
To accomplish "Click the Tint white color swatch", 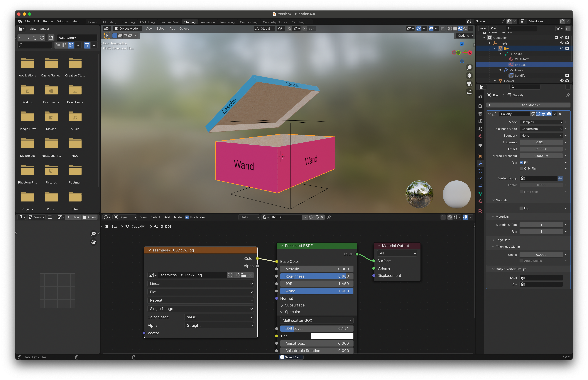I will tap(332, 336).
